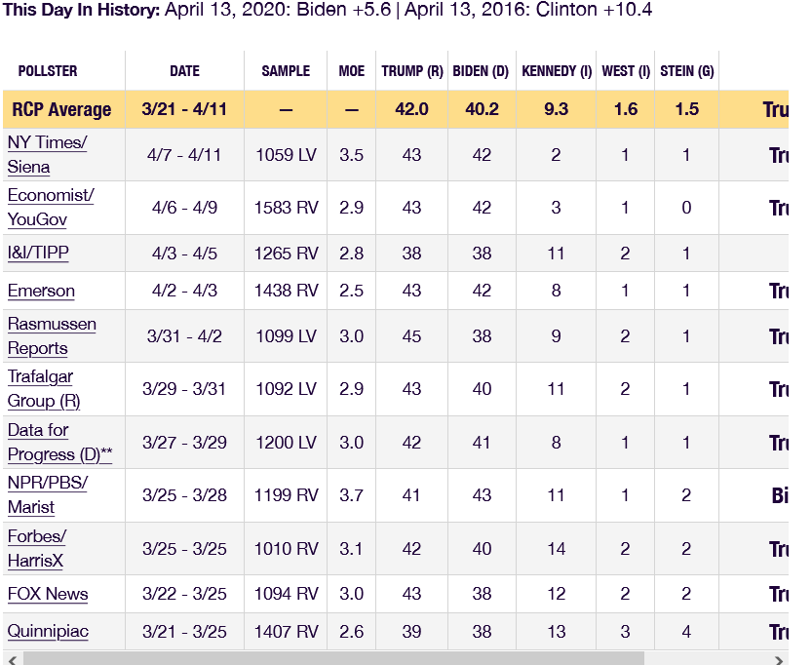Click Emerson date 4/2 - 4/3

[x=184, y=291]
